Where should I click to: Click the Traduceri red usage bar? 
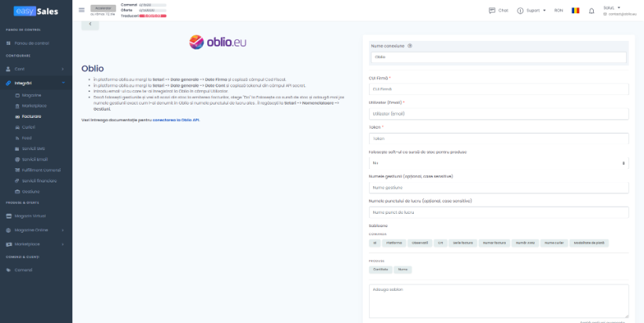tap(153, 16)
